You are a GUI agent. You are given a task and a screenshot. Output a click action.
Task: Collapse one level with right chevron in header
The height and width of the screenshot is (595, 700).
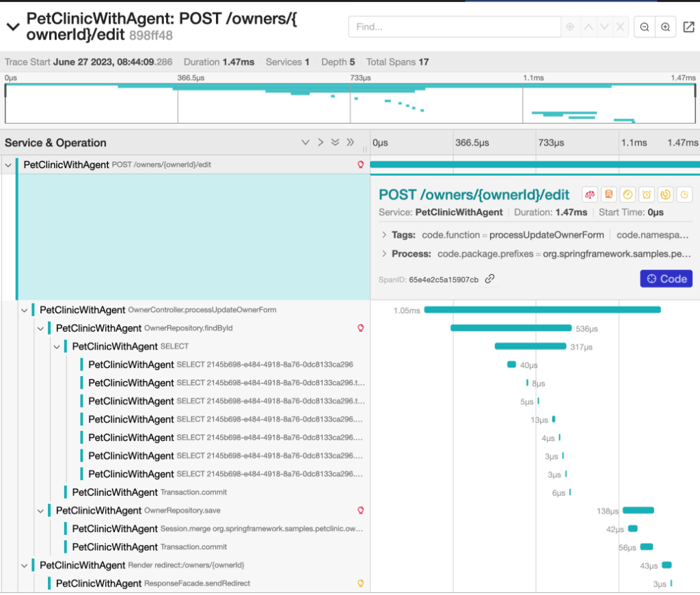point(321,142)
